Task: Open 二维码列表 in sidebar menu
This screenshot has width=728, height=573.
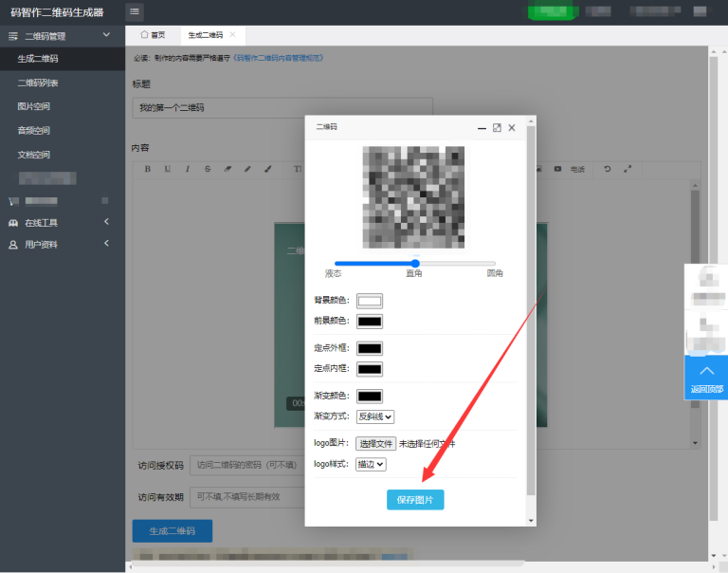Action: coord(38,83)
